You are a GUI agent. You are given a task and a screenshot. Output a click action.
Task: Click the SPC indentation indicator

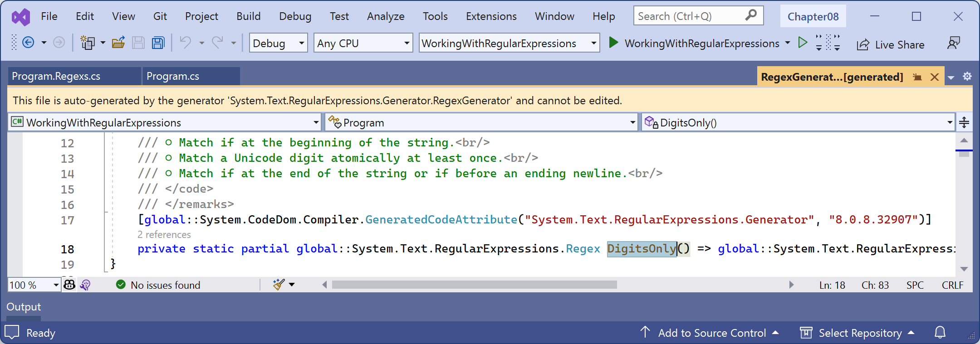pyautogui.click(x=915, y=285)
